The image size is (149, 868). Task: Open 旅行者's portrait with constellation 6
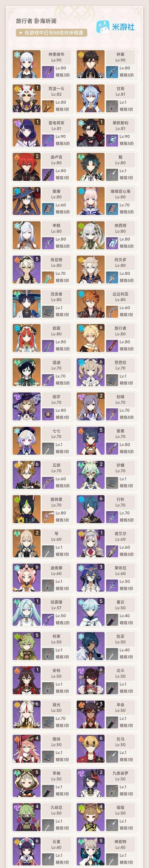coord(90,338)
